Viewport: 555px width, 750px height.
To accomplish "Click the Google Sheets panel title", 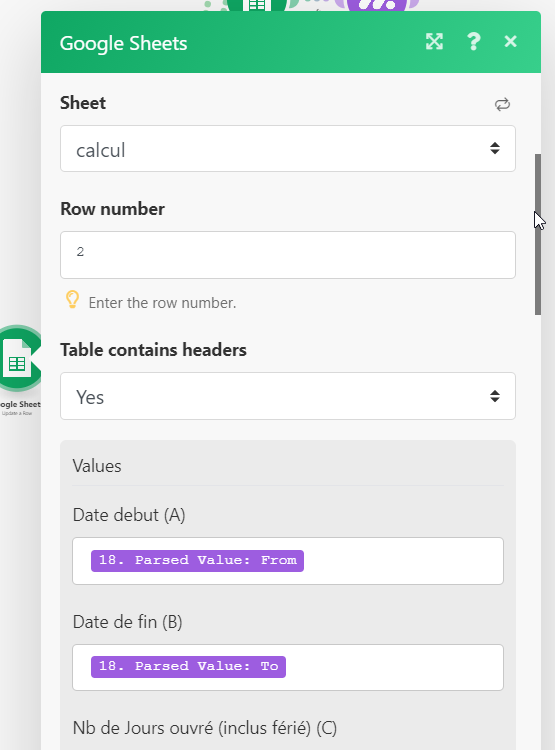I will 123,44.
